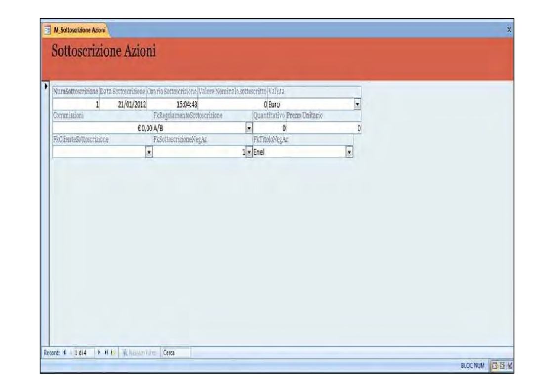
Task: Click the Valuta label
Action: pos(276,91)
